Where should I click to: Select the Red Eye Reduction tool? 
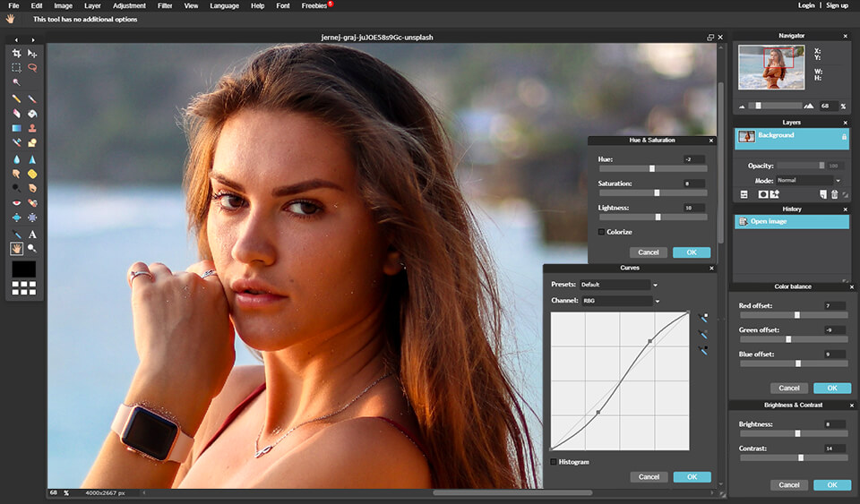coord(16,203)
